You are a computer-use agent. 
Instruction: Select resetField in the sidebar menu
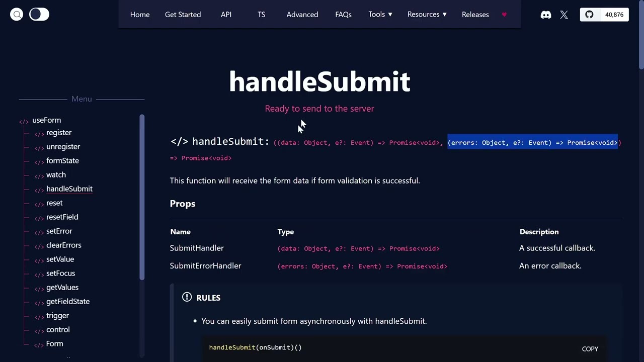coord(62,217)
